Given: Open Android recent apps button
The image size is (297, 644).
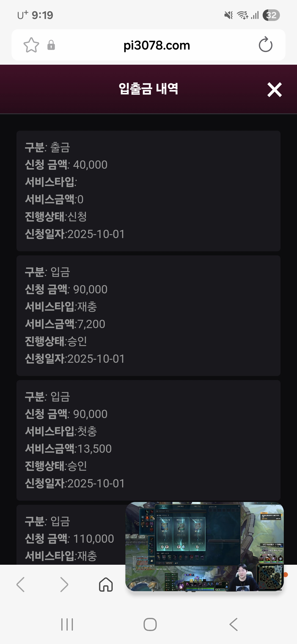Looking at the screenshot, I should pyautogui.click(x=67, y=624).
